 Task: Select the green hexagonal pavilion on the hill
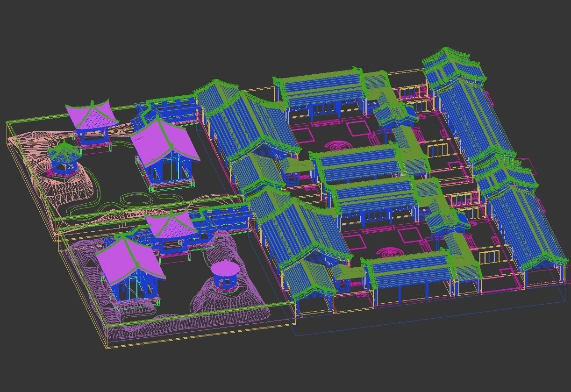(64, 158)
